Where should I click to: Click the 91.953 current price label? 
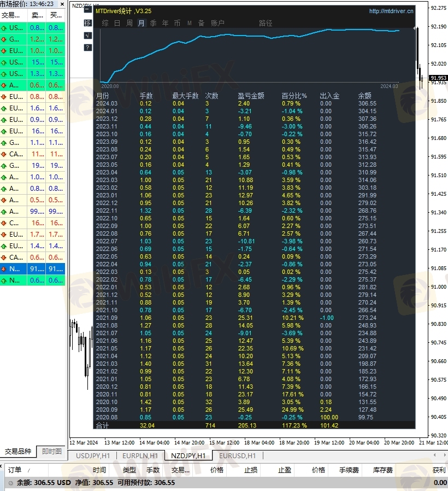tap(438, 78)
